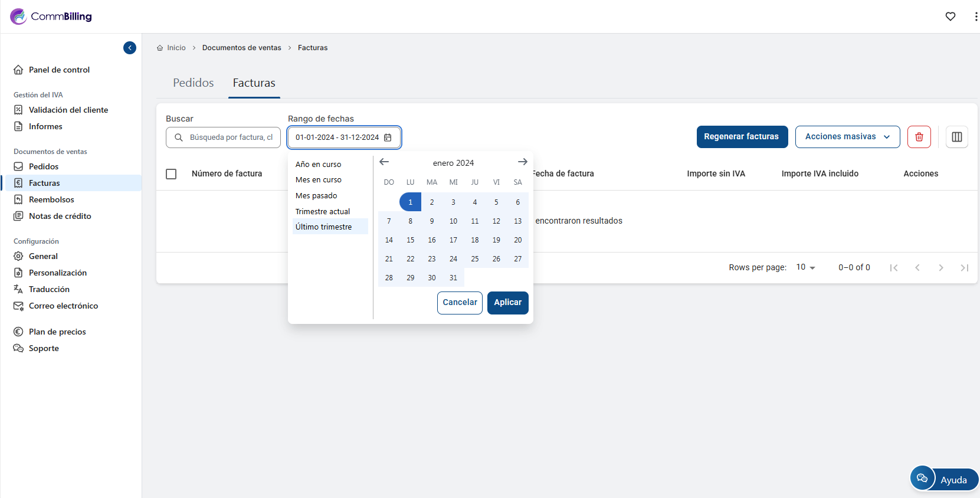Viewport: 980px width, 498px height.
Task: Advance to next month in calendar
Action: (522, 162)
